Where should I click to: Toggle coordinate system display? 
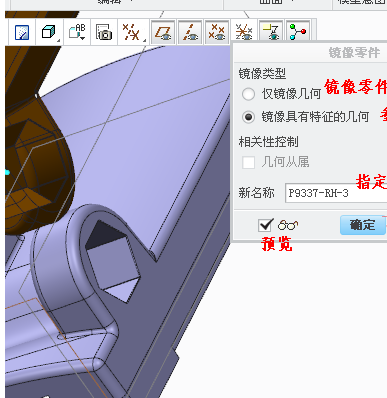244,32
